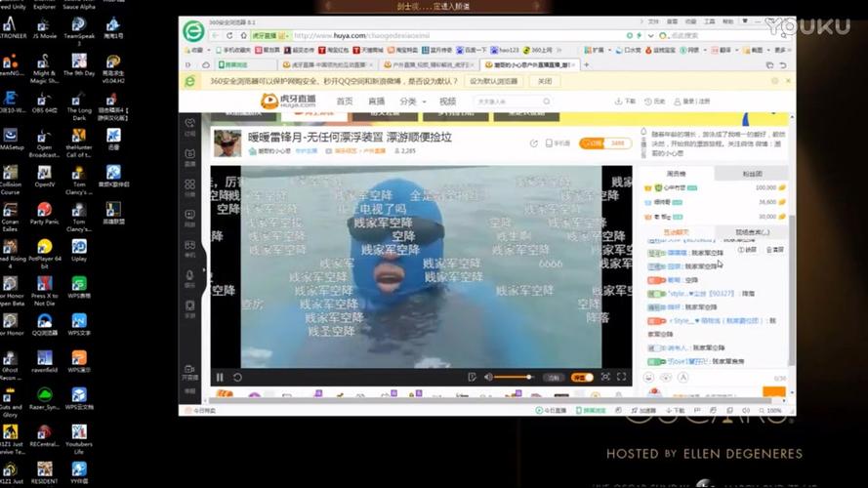
Task: Expand the collapsed left sidebar handle
Action: tap(204, 270)
